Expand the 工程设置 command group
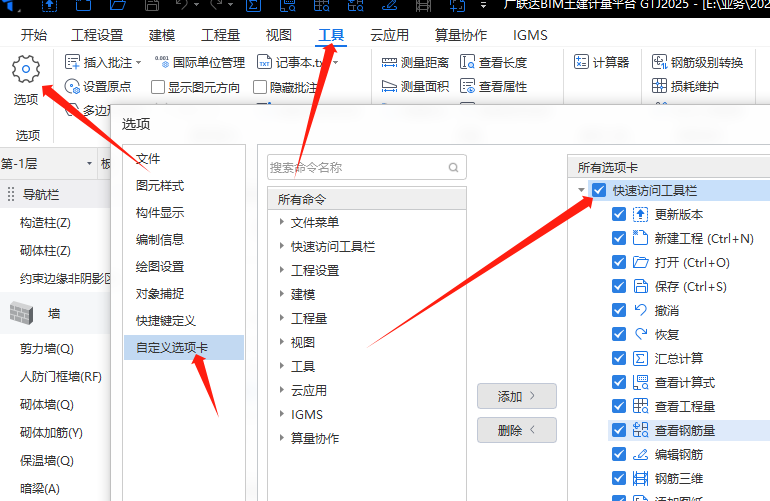The height and width of the screenshot is (501, 770). tap(281, 270)
